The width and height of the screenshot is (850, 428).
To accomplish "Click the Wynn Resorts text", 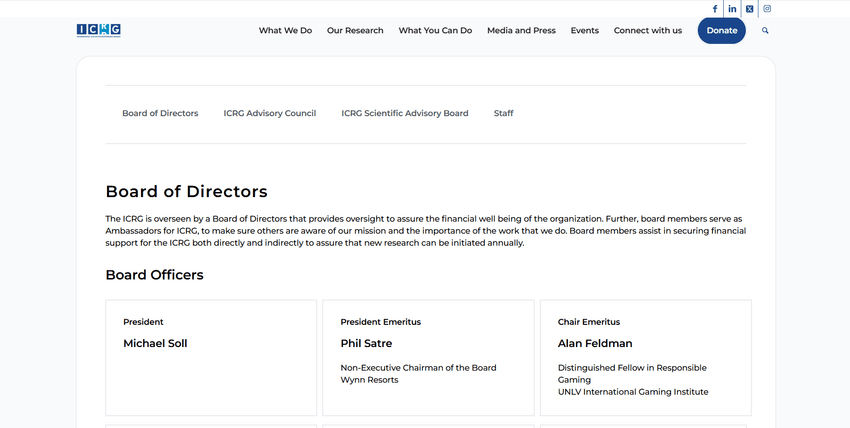I will pyautogui.click(x=369, y=380).
